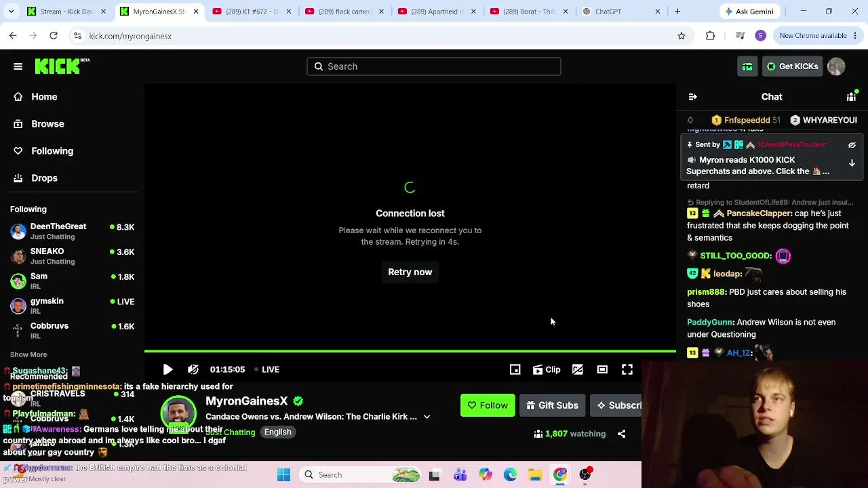Navigate to Home in the sidebar
This screenshot has height=488, width=868.
click(44, 97)
